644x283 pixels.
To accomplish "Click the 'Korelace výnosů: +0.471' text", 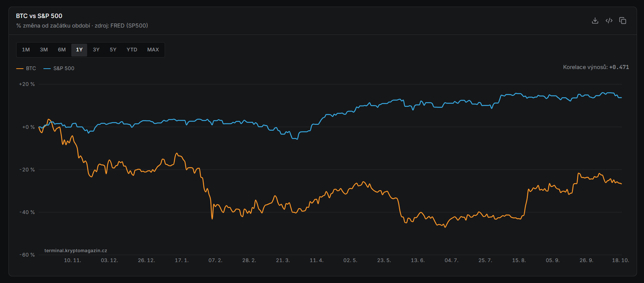I will coord(596,67).
